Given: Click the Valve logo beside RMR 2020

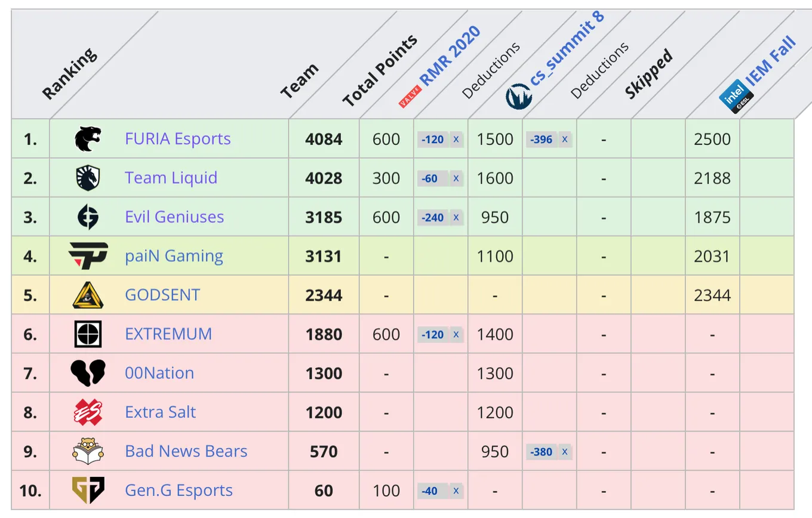Looking at the screenshot, I should point(410,97).
